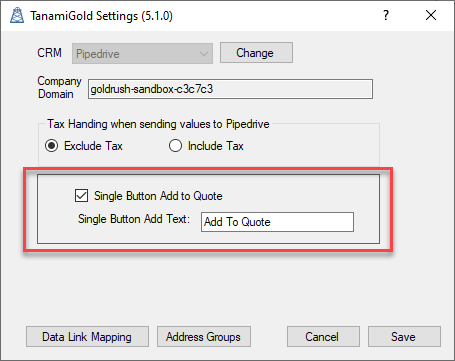
Task: Focus the Company Domain text field
Action: (x=230, y=89)
